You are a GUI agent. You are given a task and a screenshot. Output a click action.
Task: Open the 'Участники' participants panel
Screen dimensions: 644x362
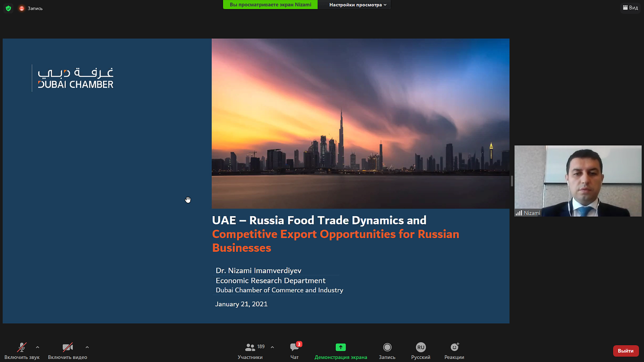click(x=250, y=351)
